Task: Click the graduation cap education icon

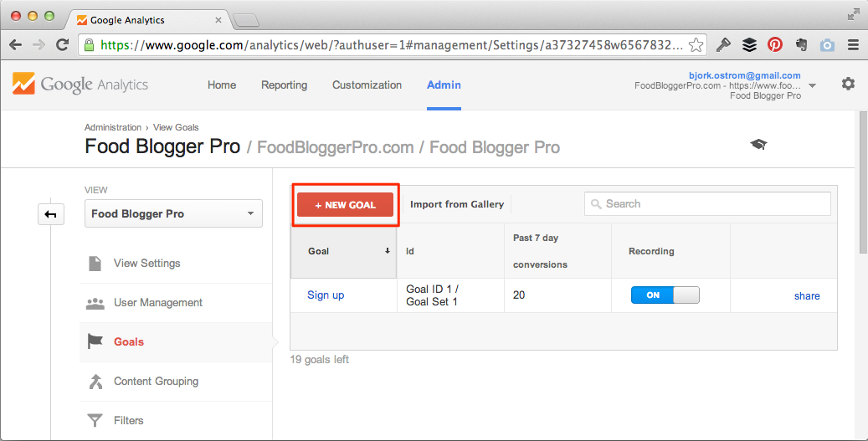Action: click(758, 145)
